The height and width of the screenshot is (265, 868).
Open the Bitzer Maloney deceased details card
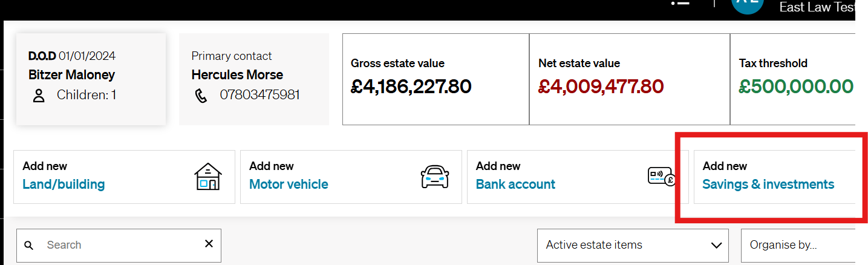[x=91, y=79]
